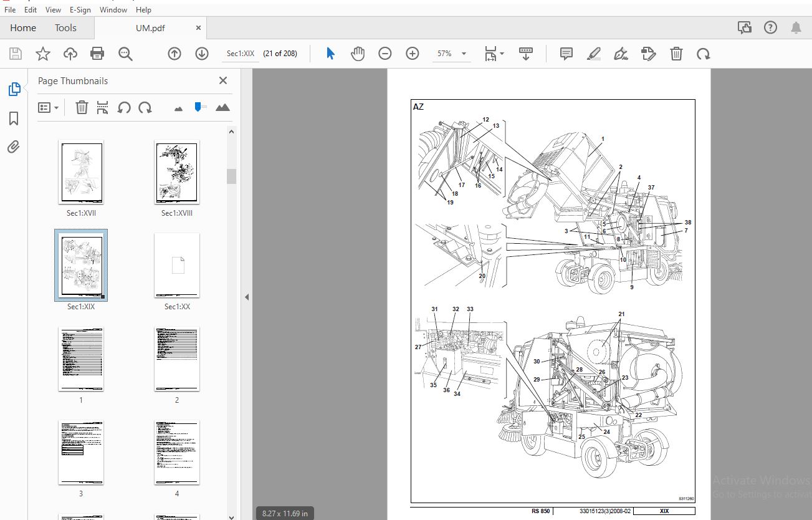The width and height of the screenshot is (812, 520).
Task: Open the Bookmarks sidebar panel
Action: tap(14, 118)
